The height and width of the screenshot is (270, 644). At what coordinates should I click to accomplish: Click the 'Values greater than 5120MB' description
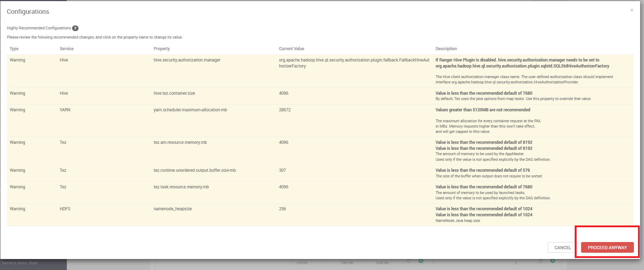point(483,110)
